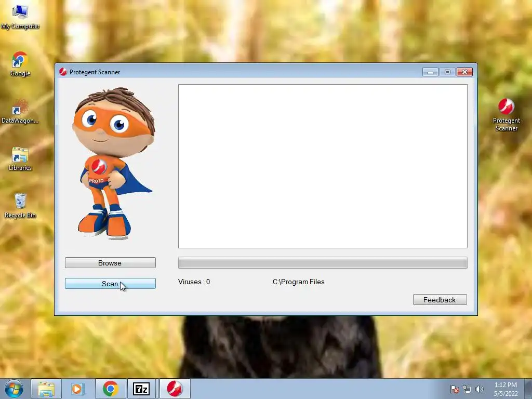
Task: Select the Google Chrome desktop shortcut
Action: (x=20, y=64)
